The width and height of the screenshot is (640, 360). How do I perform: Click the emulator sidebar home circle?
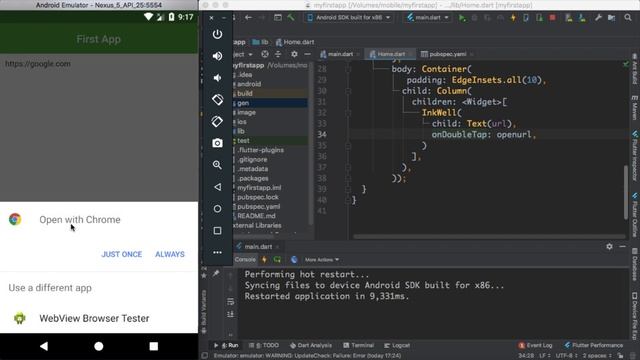[217, 209]
